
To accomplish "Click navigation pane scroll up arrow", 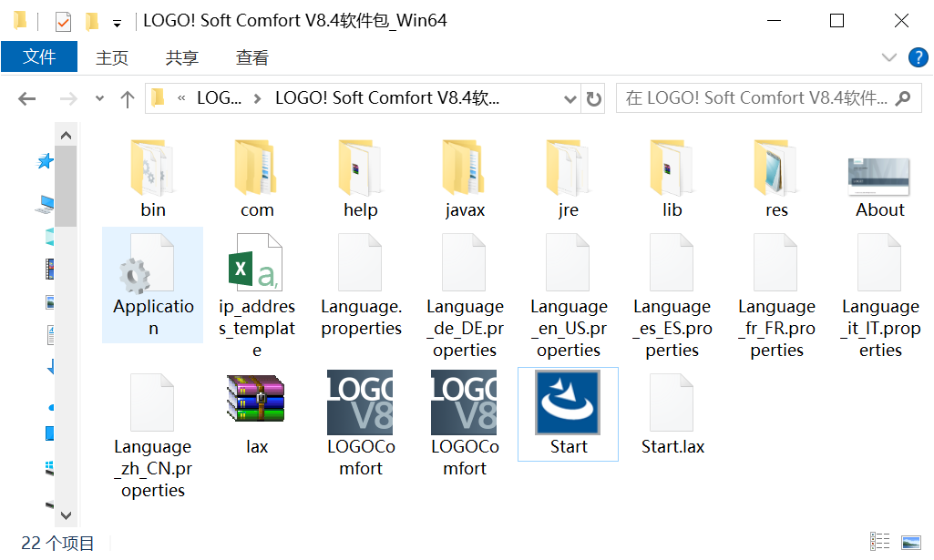I will tap(67, 136).
